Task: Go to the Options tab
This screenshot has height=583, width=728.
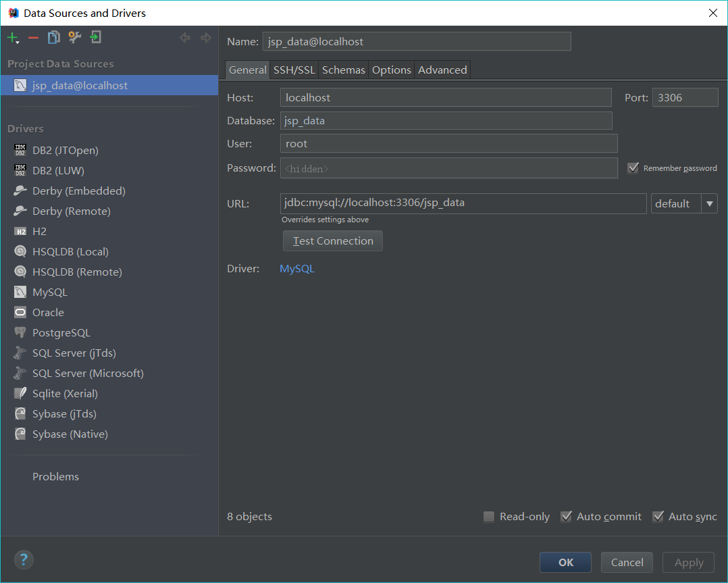Action: click(392, 70)
